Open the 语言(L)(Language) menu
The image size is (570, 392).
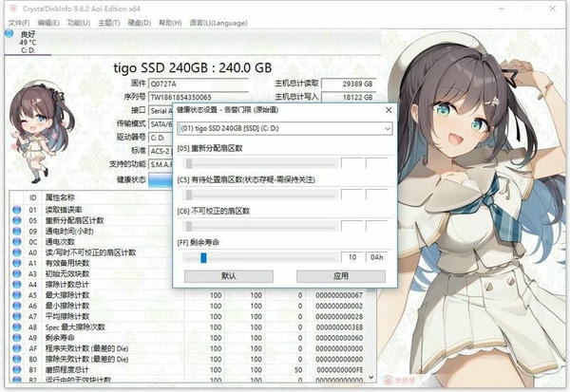tap(218, 23)
